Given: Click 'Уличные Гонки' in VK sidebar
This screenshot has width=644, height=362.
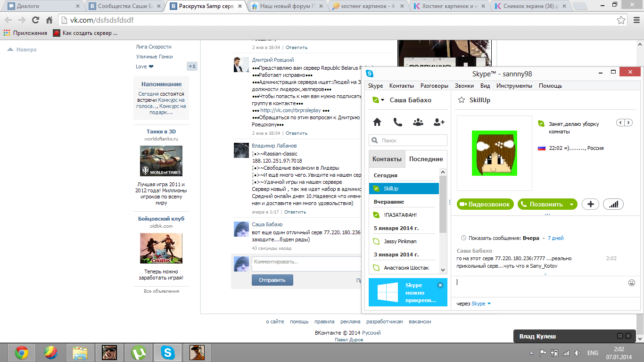Looking at the screenshot, I should (155, 57).
